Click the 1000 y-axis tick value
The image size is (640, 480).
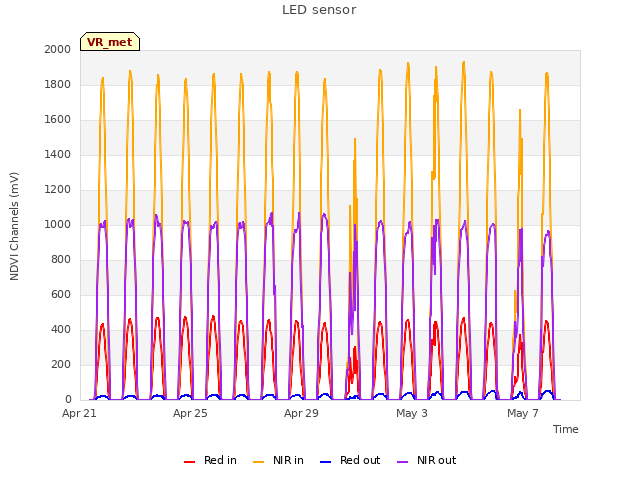point(58,224)
